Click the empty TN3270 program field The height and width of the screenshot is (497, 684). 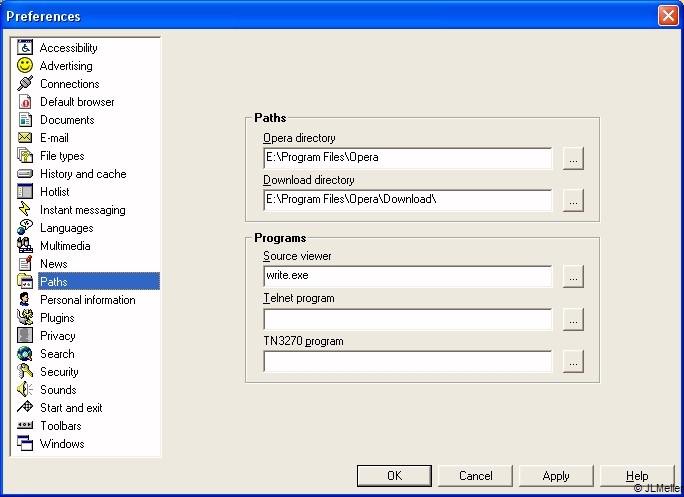407,361
